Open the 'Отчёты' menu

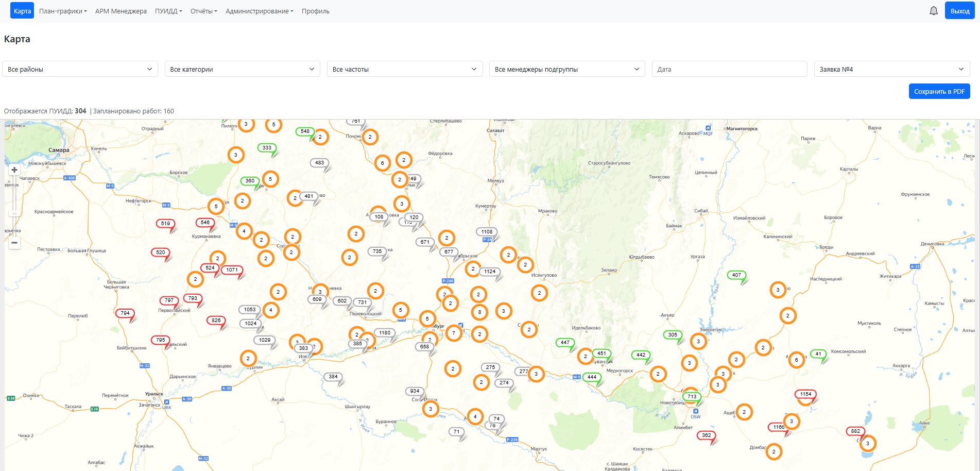(x=203, y=11)
